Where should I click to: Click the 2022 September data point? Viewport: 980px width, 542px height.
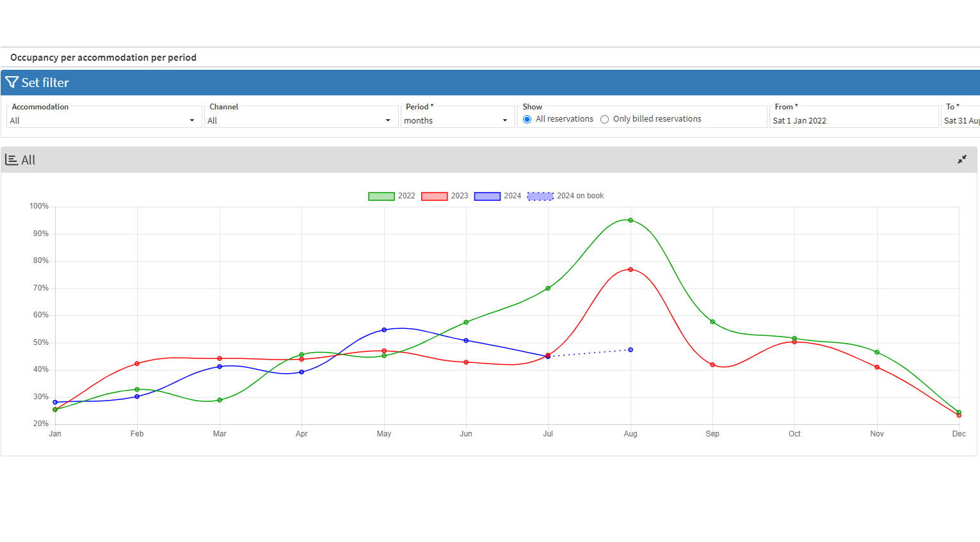712,322
